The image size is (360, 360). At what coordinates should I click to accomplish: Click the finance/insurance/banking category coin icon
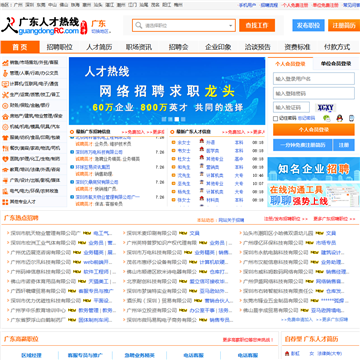coord(5,106)
